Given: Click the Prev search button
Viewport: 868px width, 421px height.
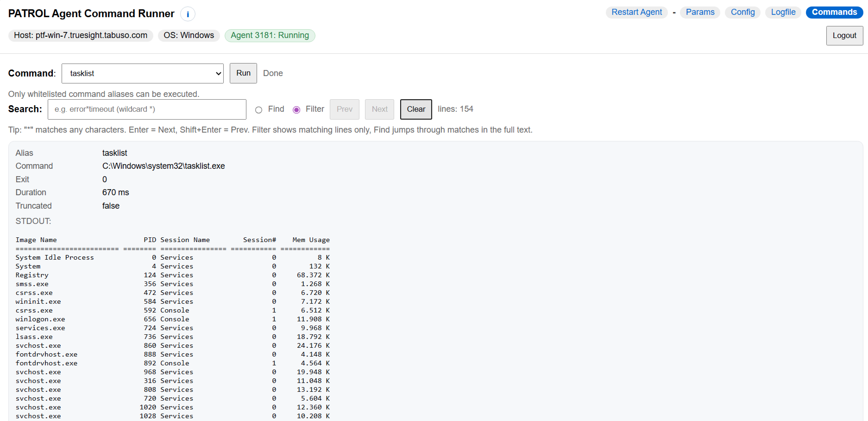Looking at the screenshot, I should tap(344, 109).
